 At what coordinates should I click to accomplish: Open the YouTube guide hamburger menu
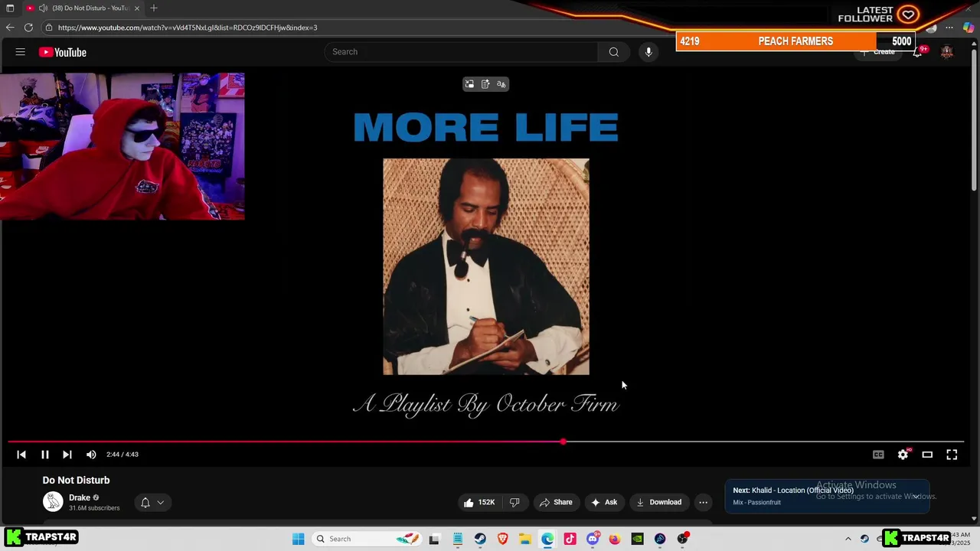[x=21, y=52]
